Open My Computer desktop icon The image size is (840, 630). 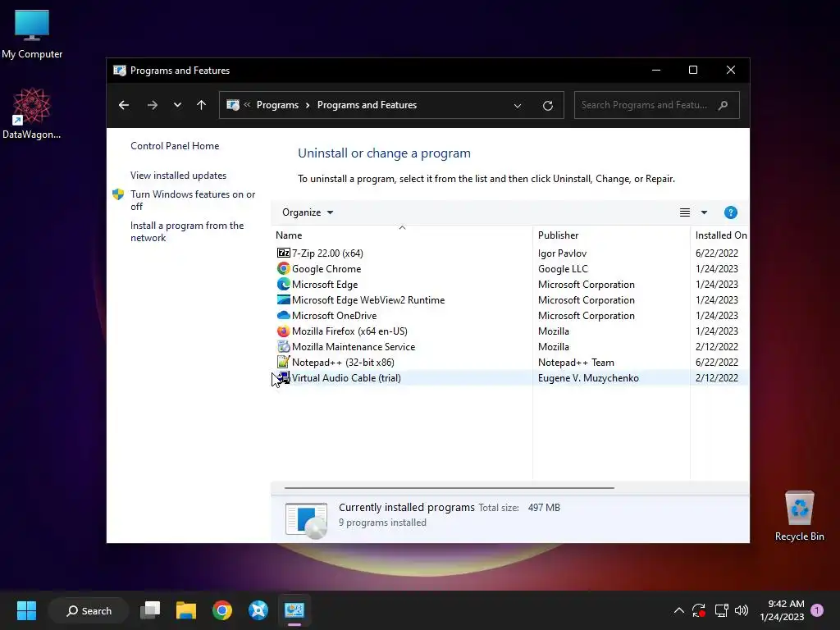coord(32,34)
